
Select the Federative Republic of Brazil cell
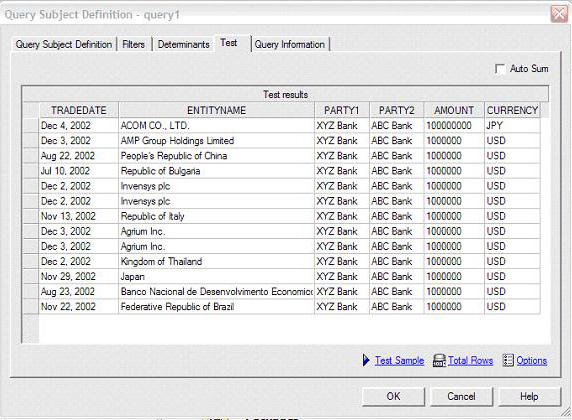[216, 307]
